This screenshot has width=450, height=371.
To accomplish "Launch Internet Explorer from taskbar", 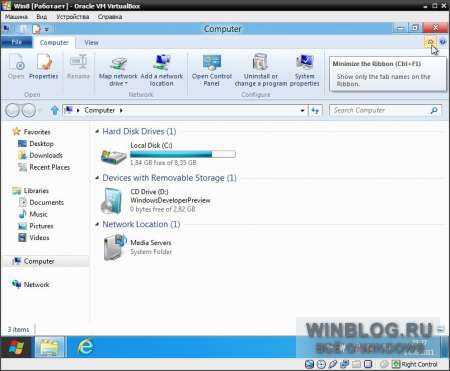I will (x=86, y=347).
